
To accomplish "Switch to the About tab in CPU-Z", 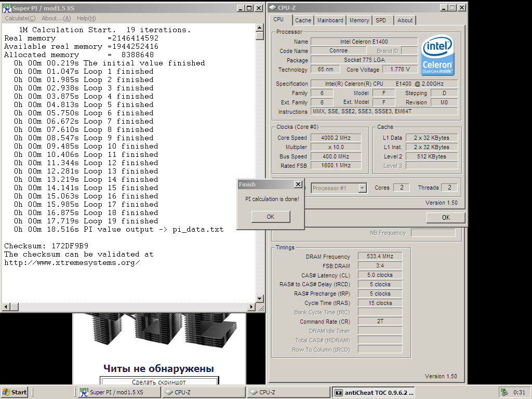I will click(x=405, y=20).
